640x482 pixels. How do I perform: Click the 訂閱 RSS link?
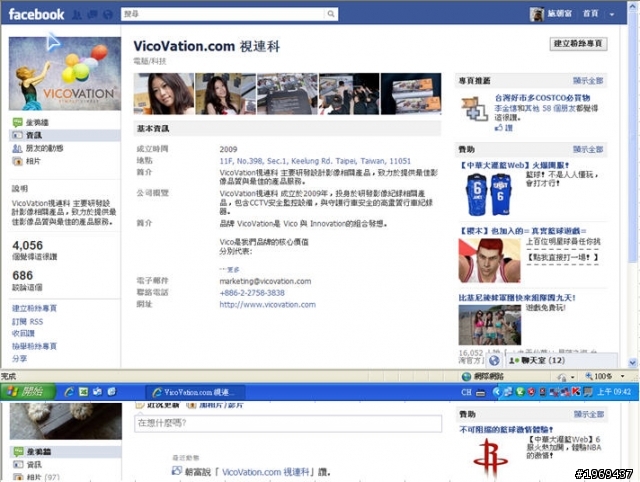pyautogui.click(x=27, y=322)
